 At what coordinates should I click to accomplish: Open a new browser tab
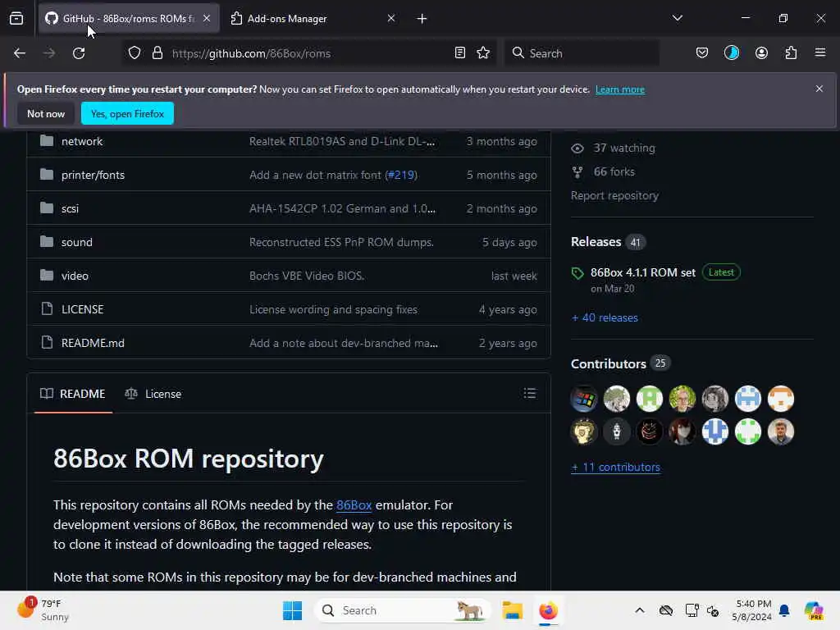click(x=422, y=19)
